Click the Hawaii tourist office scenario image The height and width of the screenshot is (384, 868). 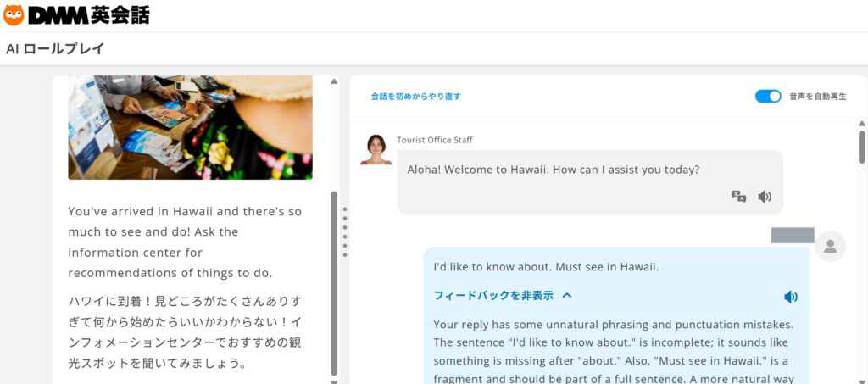pyautogui.click(x=190, y=127)
